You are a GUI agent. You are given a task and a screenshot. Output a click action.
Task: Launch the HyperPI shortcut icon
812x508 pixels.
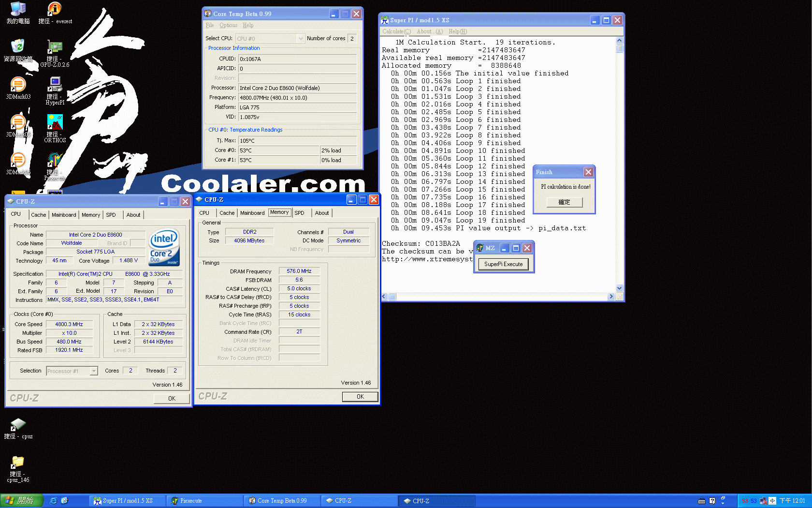click(x=55, y=91)
